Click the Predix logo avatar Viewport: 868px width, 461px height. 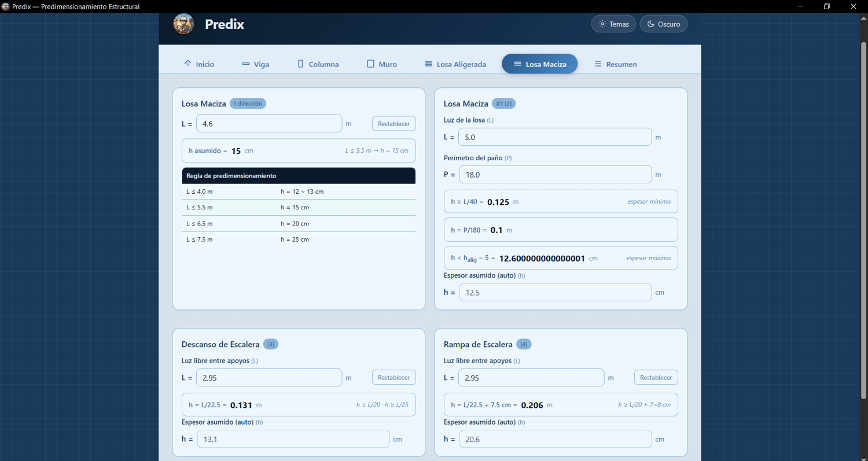183,24
